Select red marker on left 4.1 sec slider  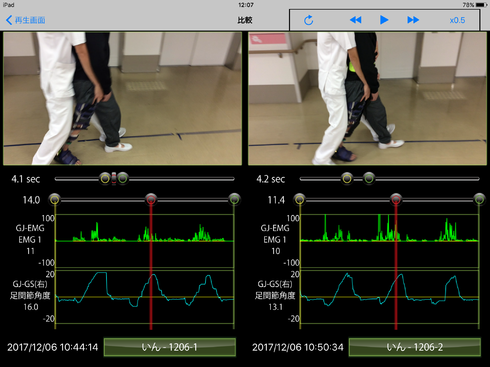tap(114, 179)
